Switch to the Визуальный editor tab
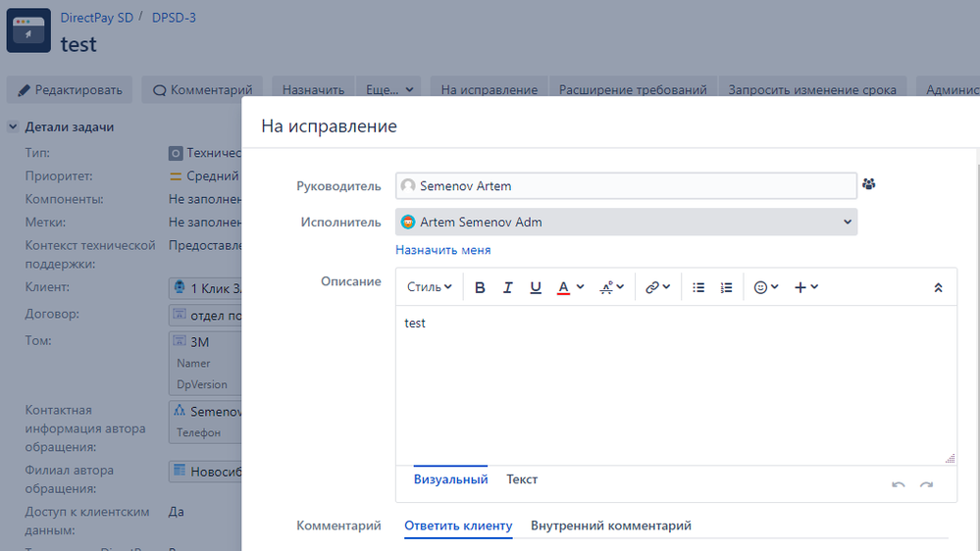 [x=450, y=479]
